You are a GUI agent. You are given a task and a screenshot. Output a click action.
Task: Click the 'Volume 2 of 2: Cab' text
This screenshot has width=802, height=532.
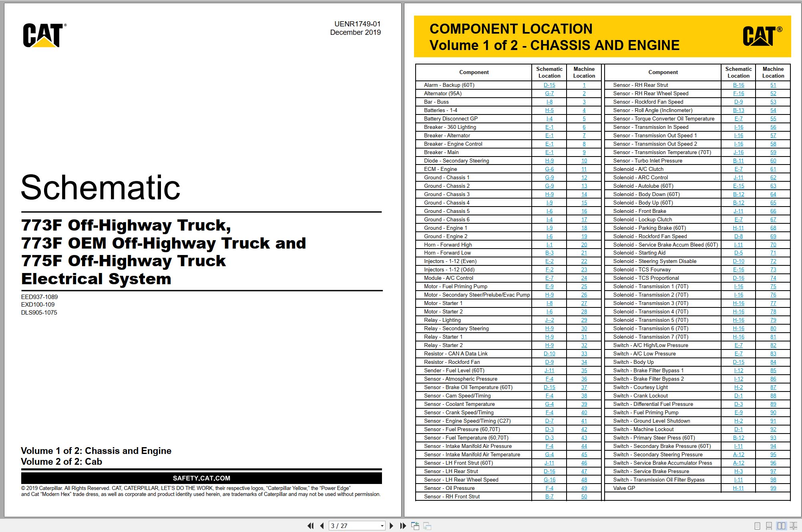pos(62,462)
